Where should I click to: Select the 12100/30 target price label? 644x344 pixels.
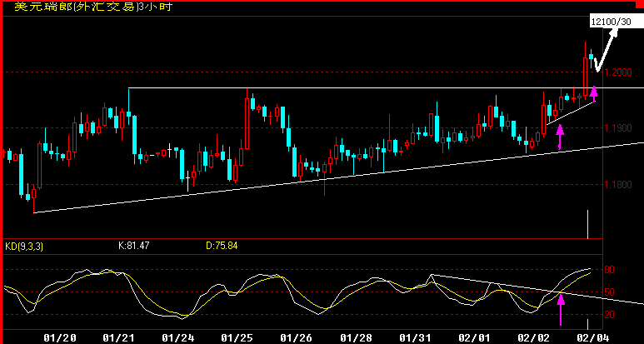(617, 22)
